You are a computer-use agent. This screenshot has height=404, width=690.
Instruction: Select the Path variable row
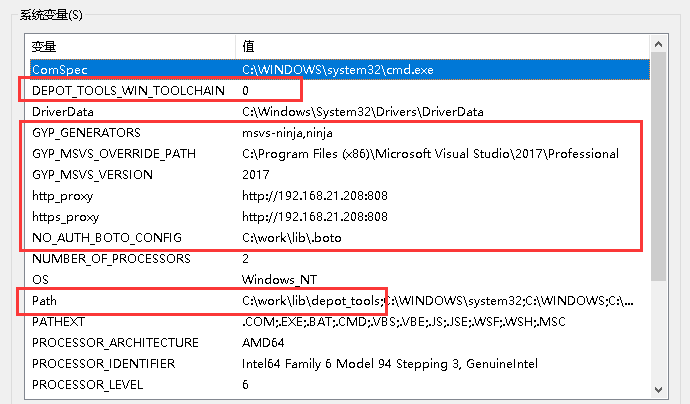pos(340,301)
